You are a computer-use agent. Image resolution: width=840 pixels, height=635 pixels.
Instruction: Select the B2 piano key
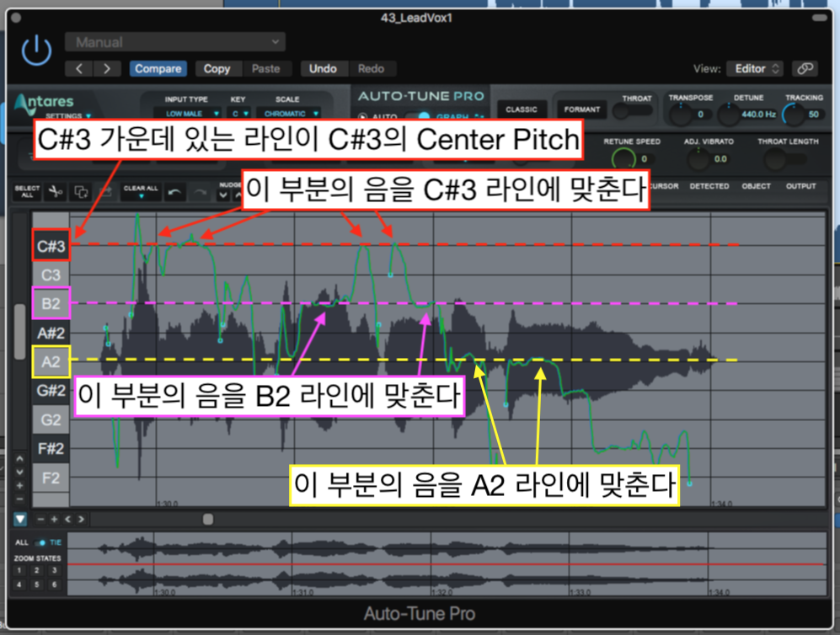pyautogui.click(x=51, y=303)
